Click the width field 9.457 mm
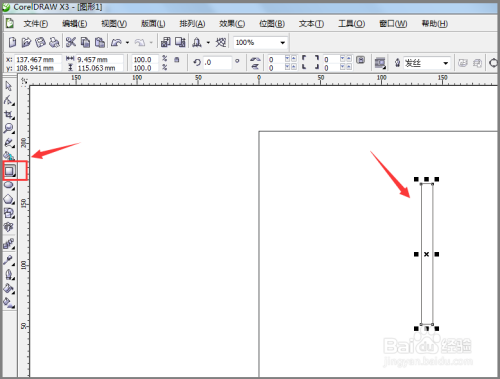Viewport: 500px width, 379px height. pos(100,59)
